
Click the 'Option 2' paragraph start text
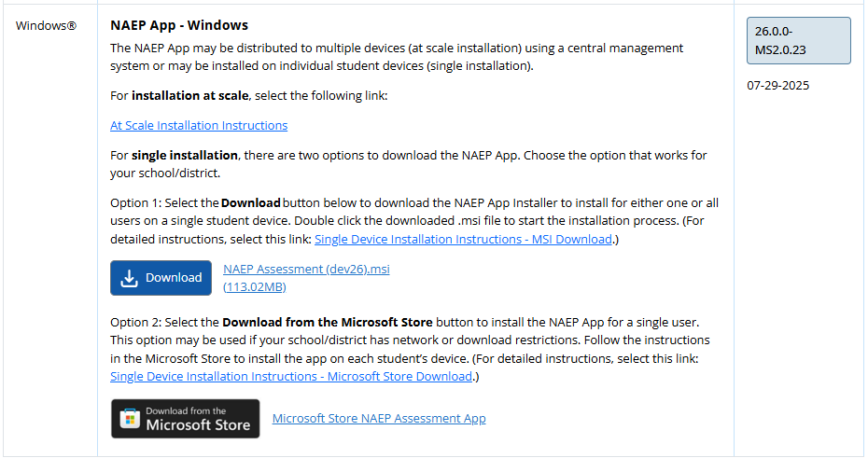coord(135,323)
